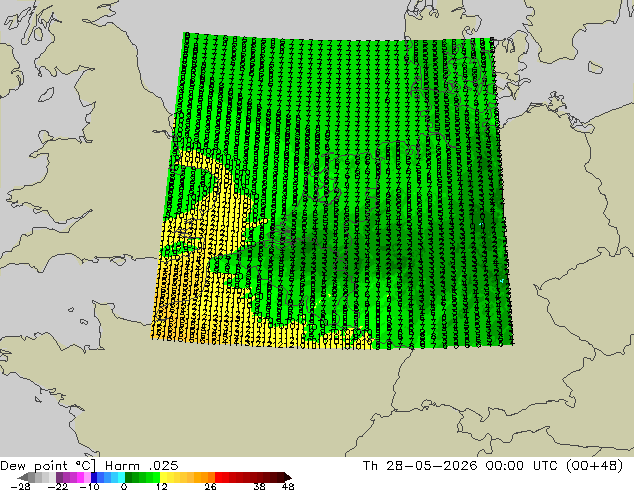The width and height of the screenshot is (634, 490).
Task: Click the "Th 28-05-2026 00:00 UTC" timestamp
Action: point(461,466)
